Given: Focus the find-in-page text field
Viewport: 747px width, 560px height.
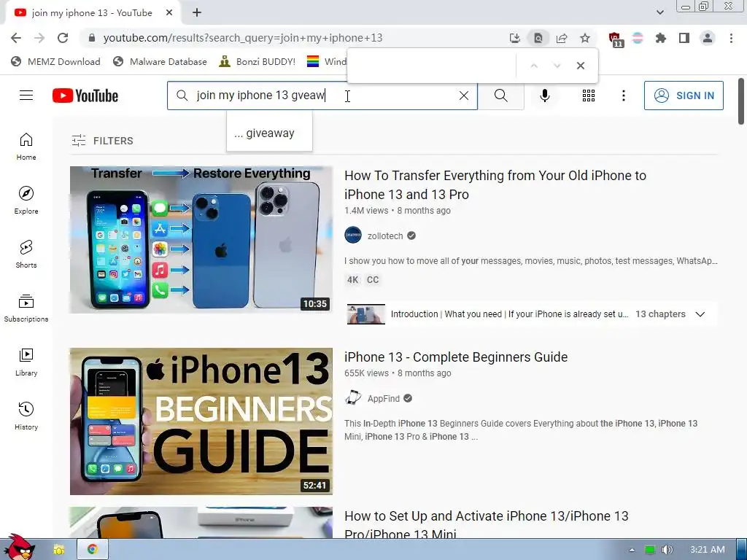Looking at the screenshot, I should pos(433,66).
